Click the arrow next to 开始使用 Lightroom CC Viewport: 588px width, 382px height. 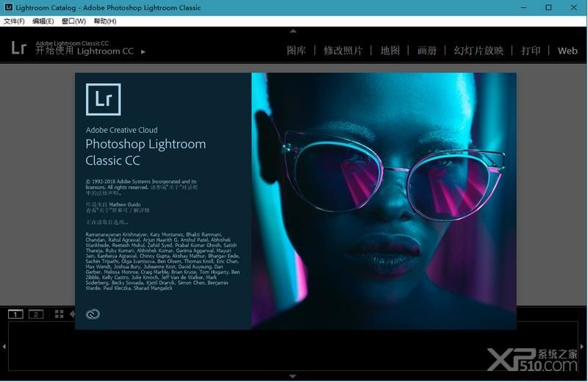pos(143,51)
